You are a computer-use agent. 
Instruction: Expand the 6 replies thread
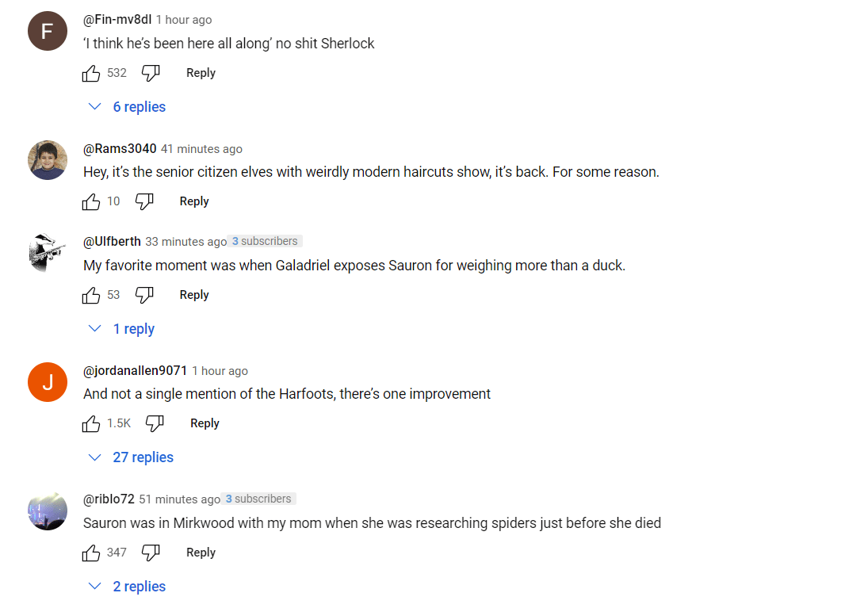click(x=128, y=107)
